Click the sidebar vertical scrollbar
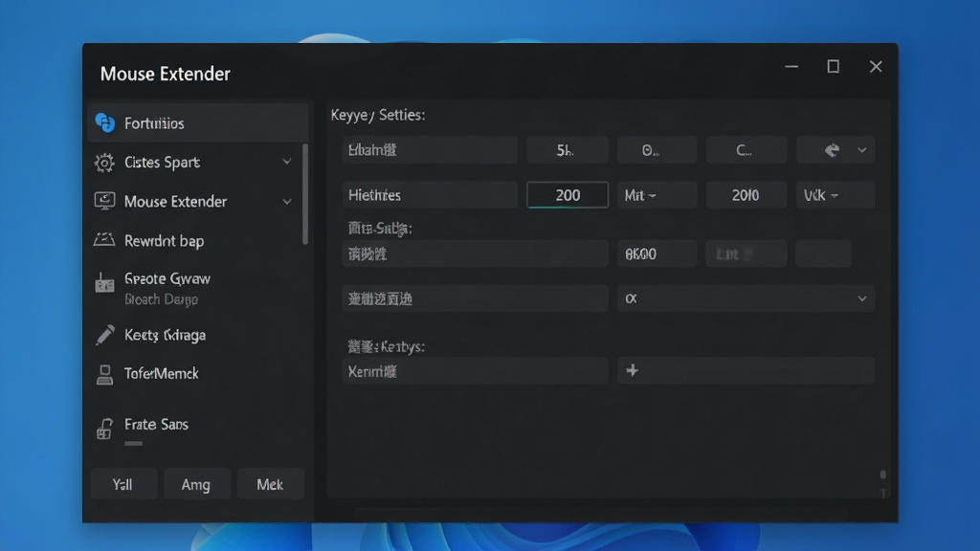This screenshot has height=551, width=980. [x=305, y=193]
